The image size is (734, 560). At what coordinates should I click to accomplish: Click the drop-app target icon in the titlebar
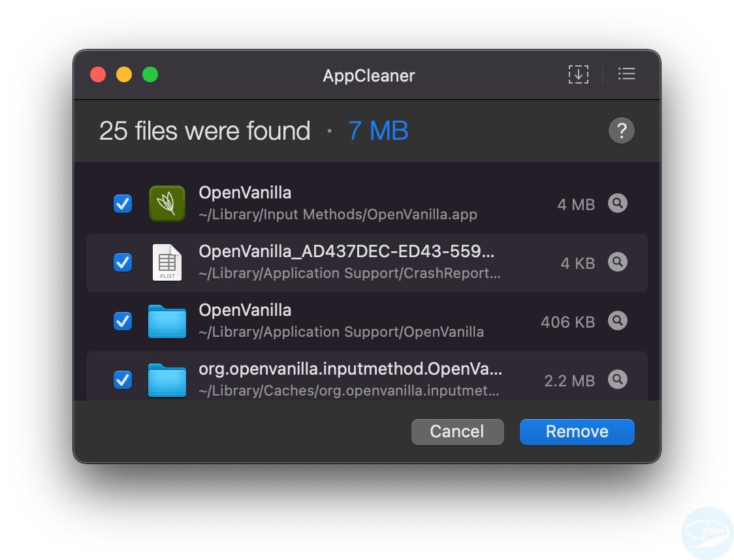579,74
